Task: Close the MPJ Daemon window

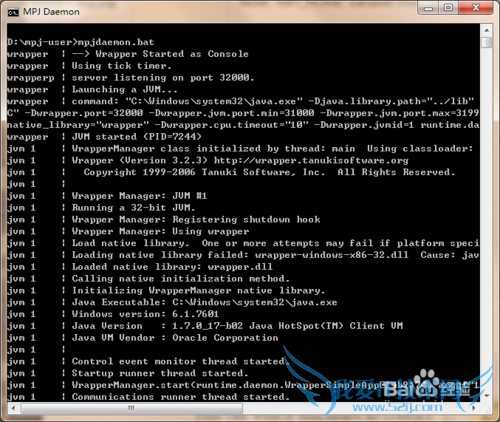Action: click(x=476, y=8)
